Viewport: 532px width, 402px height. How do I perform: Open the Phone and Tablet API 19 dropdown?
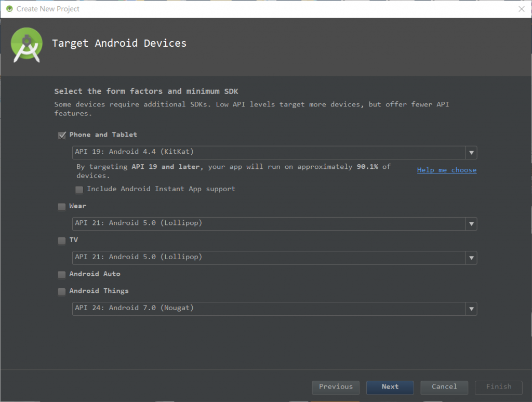(x=274, y=152)
